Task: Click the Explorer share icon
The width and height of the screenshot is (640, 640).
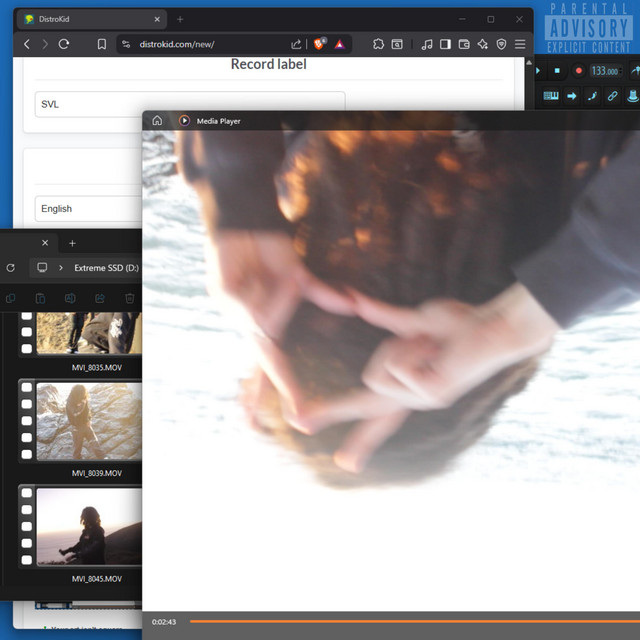Action: (x=100, y=298)
